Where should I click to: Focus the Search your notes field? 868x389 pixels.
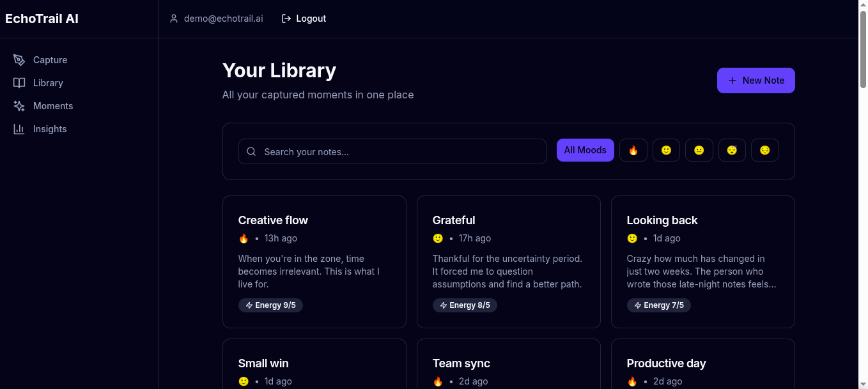pos(392,151)
